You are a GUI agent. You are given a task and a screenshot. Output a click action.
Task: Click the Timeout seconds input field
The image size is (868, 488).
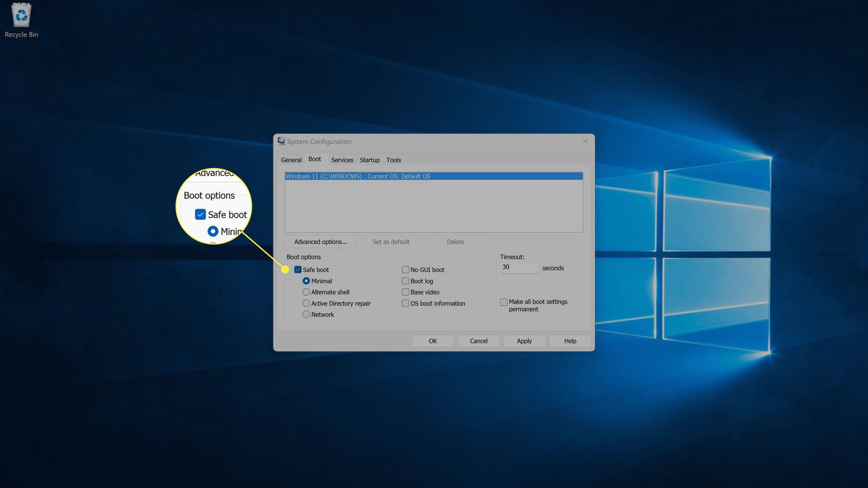coord(519,268)
